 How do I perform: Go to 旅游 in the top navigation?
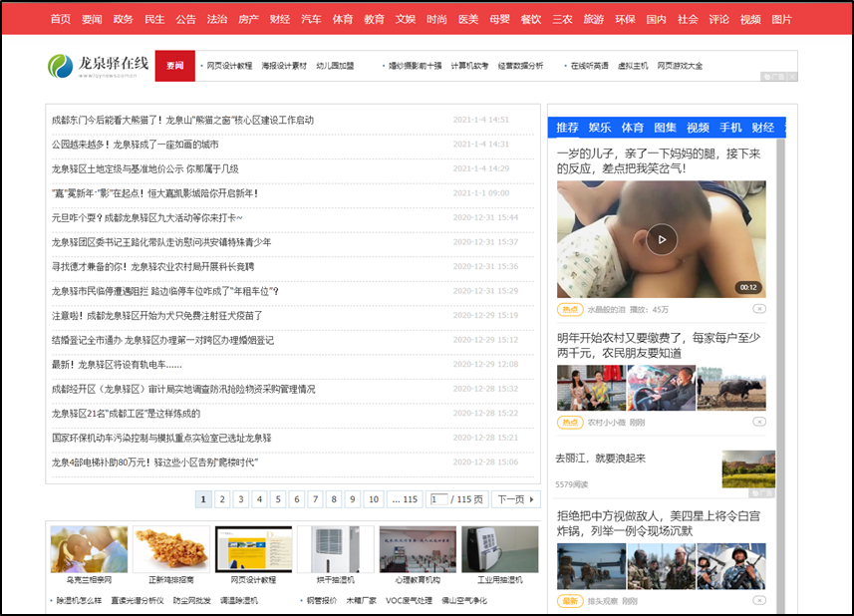point(594,20)
